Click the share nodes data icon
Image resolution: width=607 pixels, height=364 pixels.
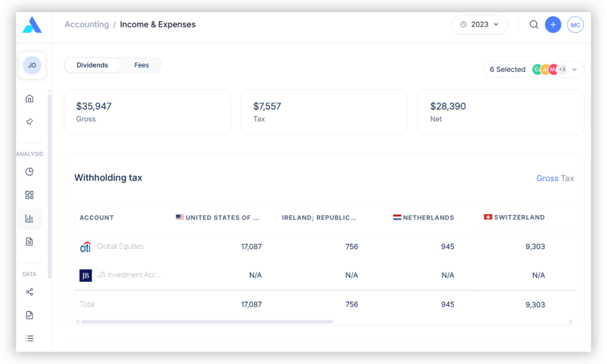(x=30, y=292)
